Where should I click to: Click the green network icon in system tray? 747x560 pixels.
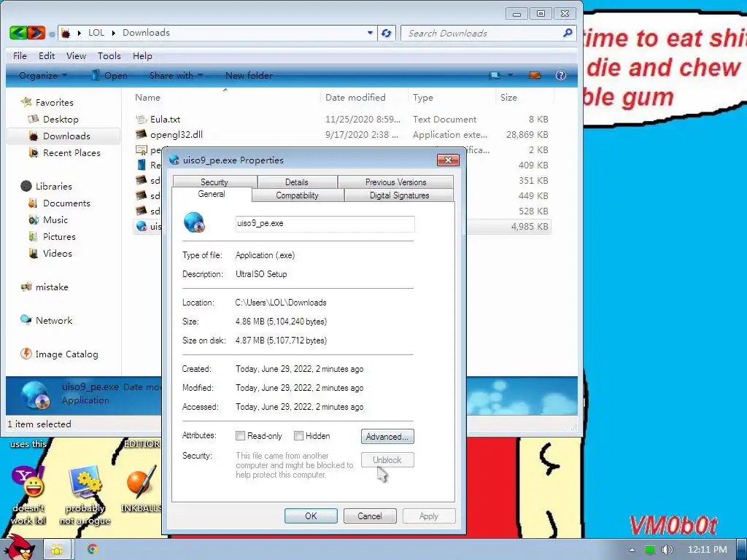[x=650, y=550]
